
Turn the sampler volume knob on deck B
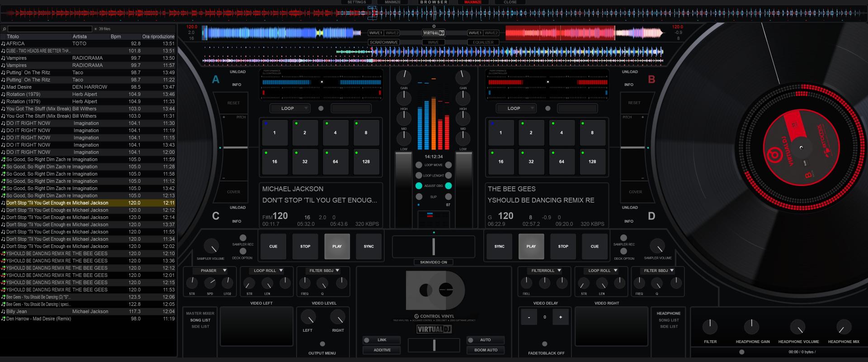coord(657,246)
